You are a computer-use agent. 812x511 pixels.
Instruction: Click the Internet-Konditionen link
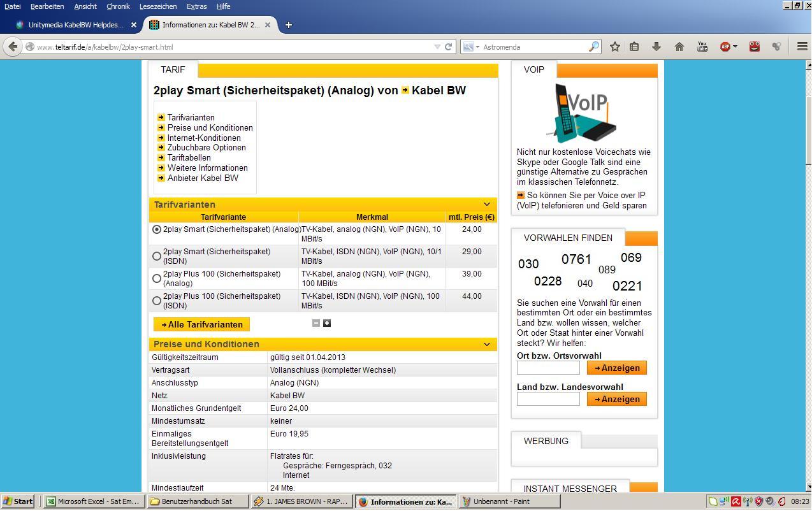(x=204, y=138)
